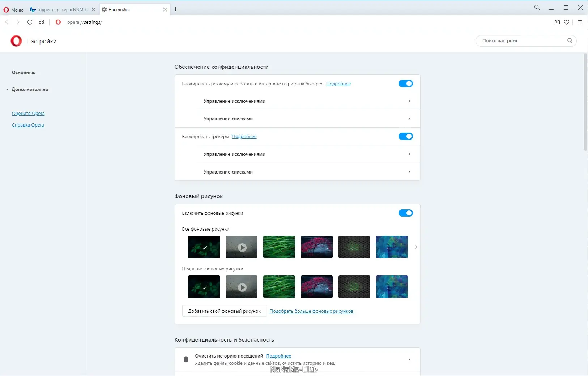The image size is (588, 376).
Task: Expand Очистить историю посещений row arrow
Action: (x=409, y=359)
